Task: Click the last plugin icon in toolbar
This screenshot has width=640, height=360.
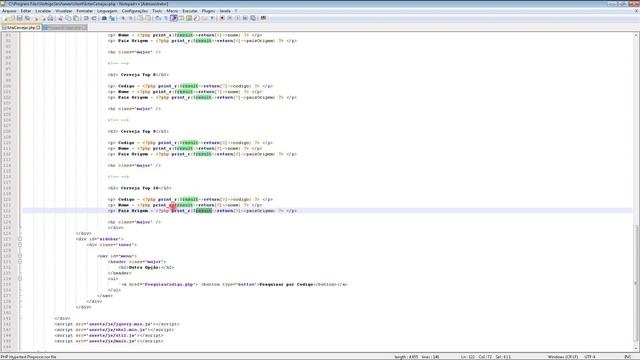Action: click(263, 18)
